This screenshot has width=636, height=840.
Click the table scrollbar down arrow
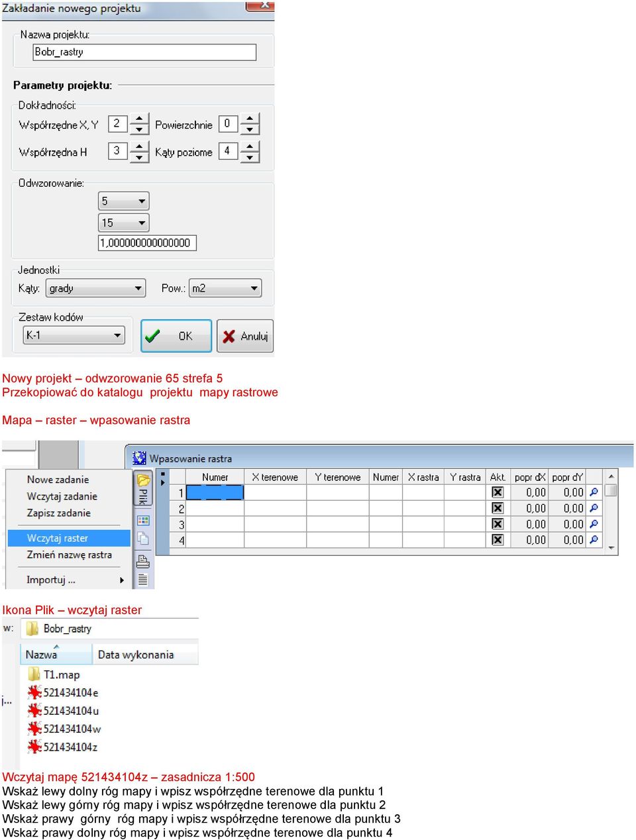[x=611, y=549]
